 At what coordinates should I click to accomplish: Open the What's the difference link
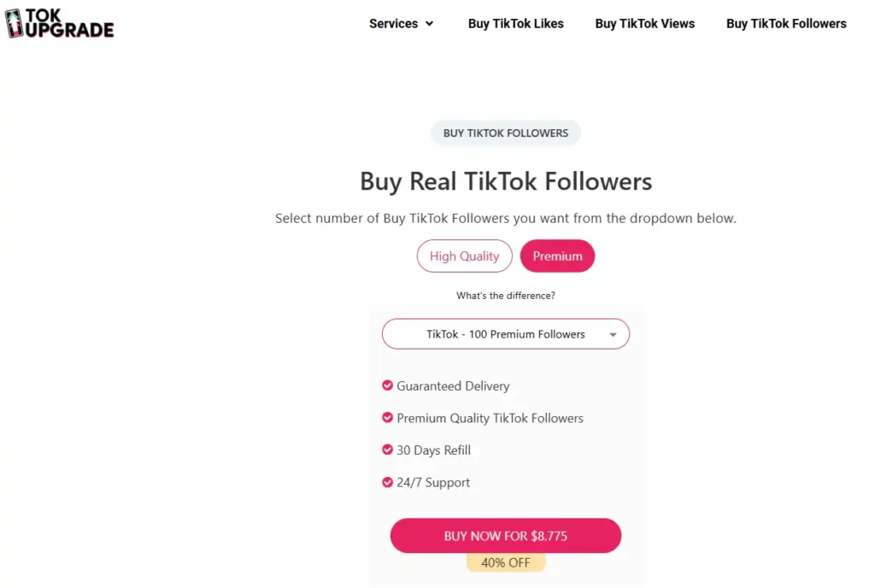505,295
